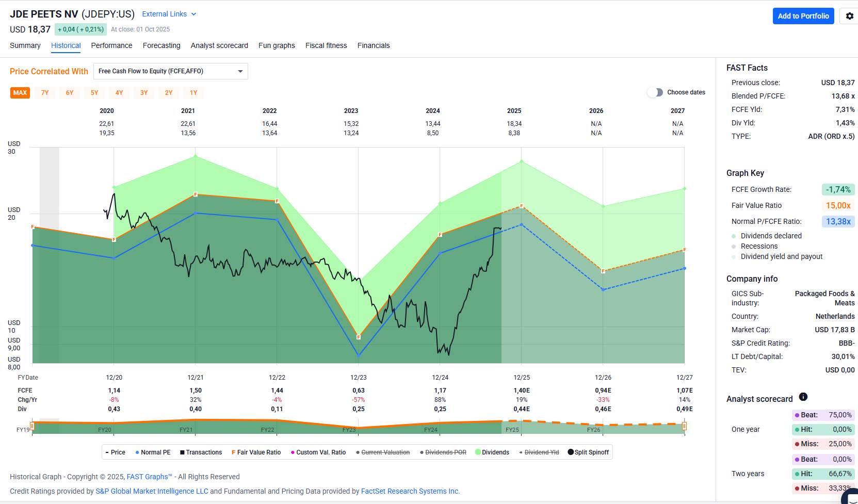The width and height of the screenshot is (858, 504).
Task: Click the Analyst scorecard info icon
Action: coord(803,397)
